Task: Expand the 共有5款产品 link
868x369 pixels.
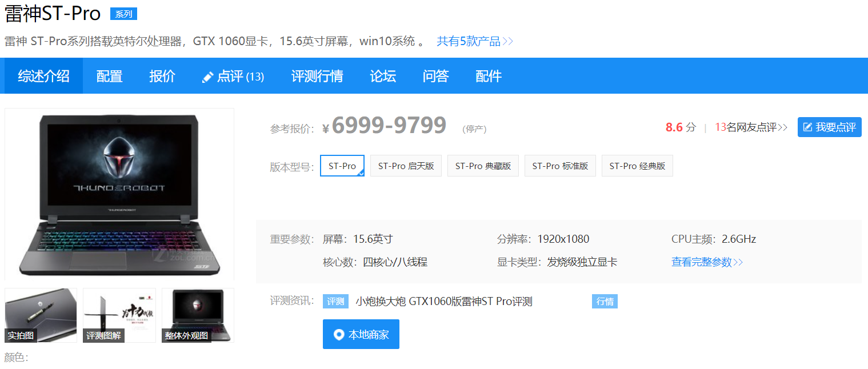Action: 475,41
